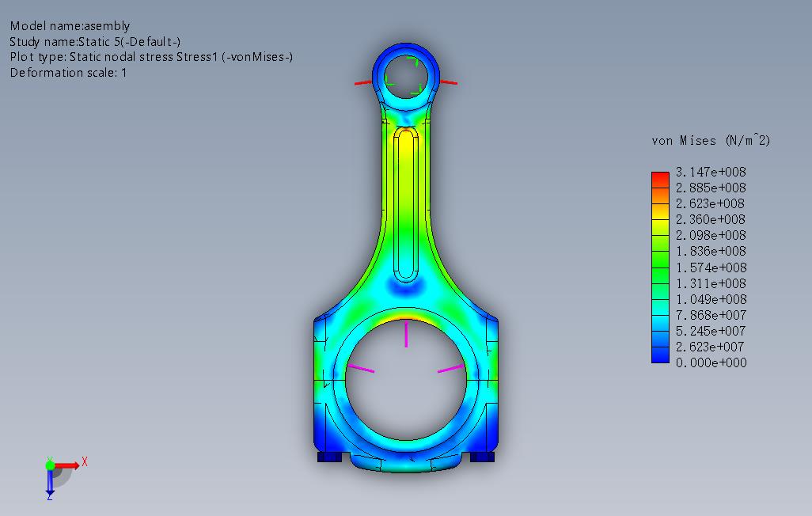Click the 'Deformation scale: 1' text

68,73
